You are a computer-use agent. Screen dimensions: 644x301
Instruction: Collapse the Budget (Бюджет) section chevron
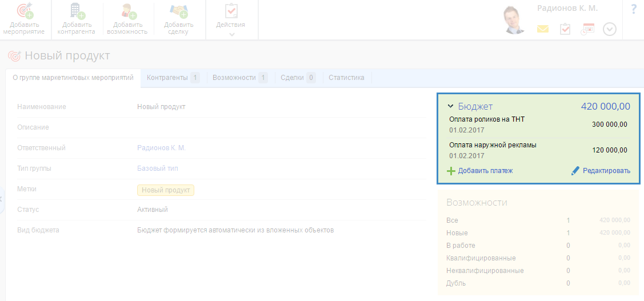(450, 106)
